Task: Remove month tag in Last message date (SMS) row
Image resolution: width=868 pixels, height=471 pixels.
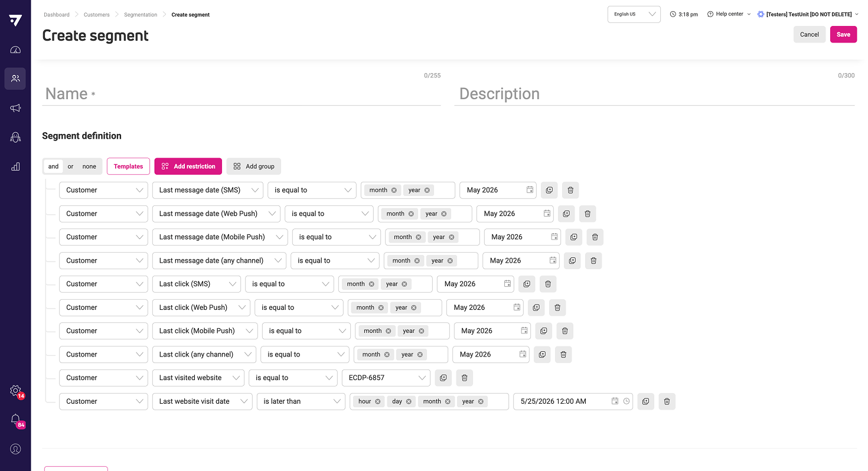Action: (x=394, y=190)
